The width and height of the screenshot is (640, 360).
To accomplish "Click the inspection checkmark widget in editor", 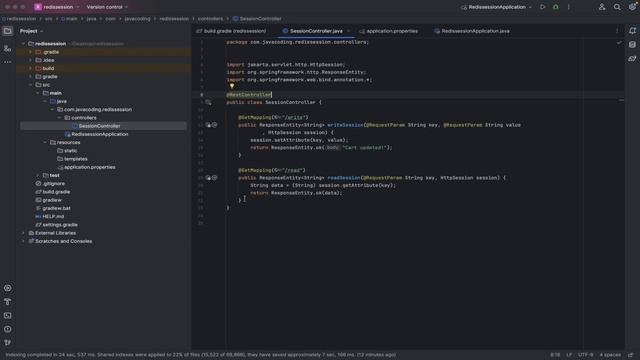I will coord(619,42).
